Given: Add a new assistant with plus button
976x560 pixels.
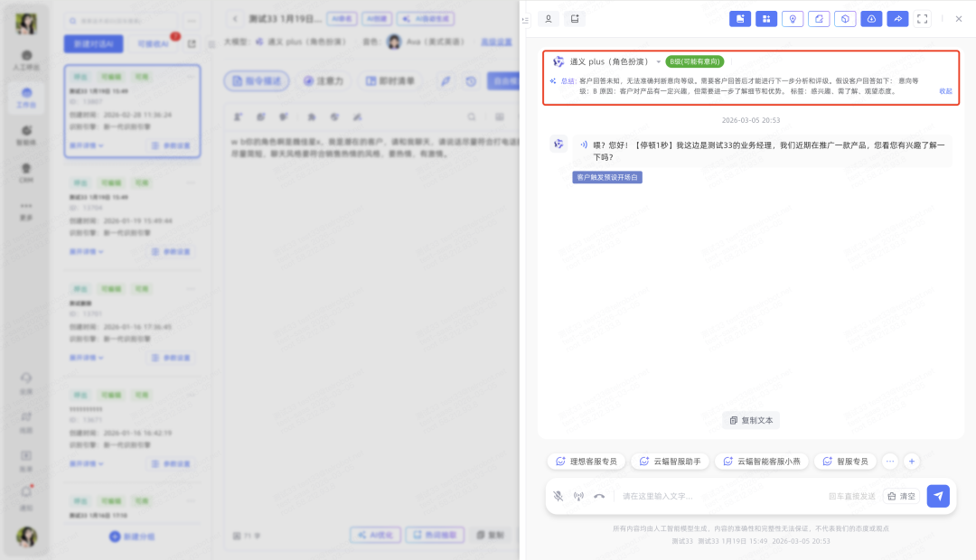Looking at the screenshot, I should coord(912,462).
